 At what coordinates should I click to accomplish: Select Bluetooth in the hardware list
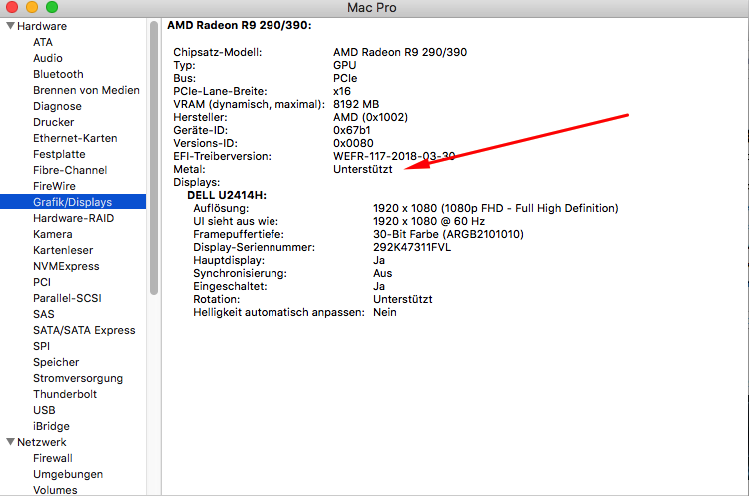[x=58, y=74]
